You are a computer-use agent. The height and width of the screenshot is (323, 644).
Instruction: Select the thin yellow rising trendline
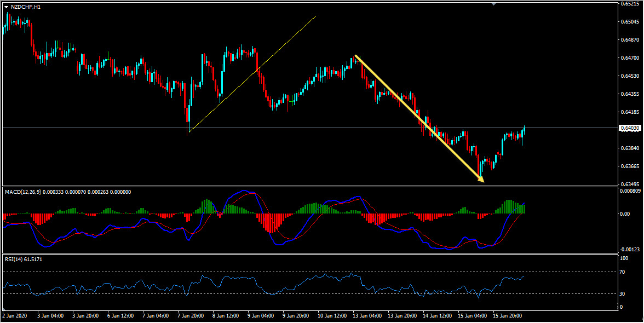point(252,74)
